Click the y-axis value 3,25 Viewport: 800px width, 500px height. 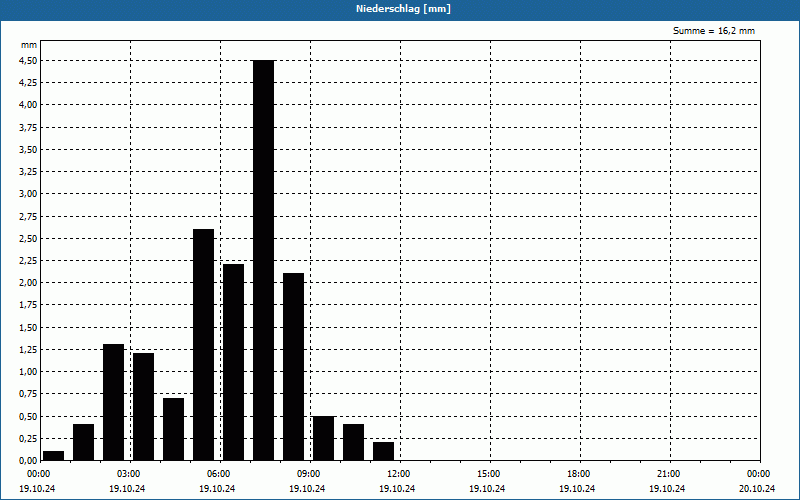28,171
